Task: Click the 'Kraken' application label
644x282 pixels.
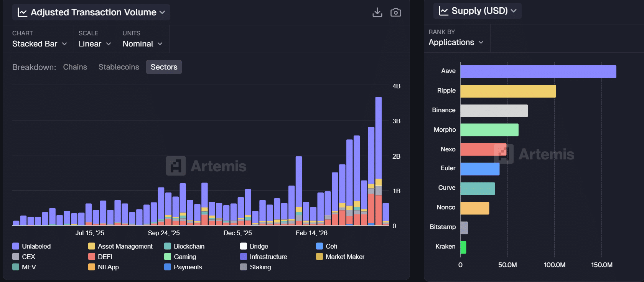Action: 446,247
